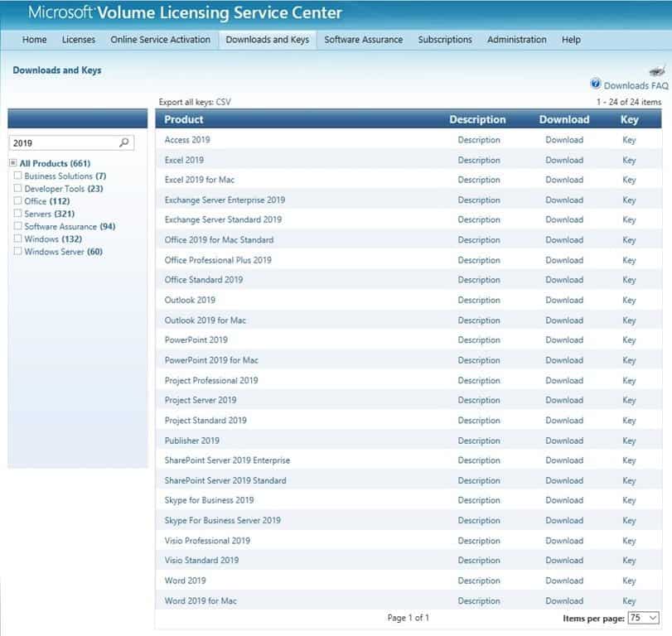The height and width of the screenshot is (636, 672).
Task: Show the Key for Visio Professional 2019
Action: [629, 541]
